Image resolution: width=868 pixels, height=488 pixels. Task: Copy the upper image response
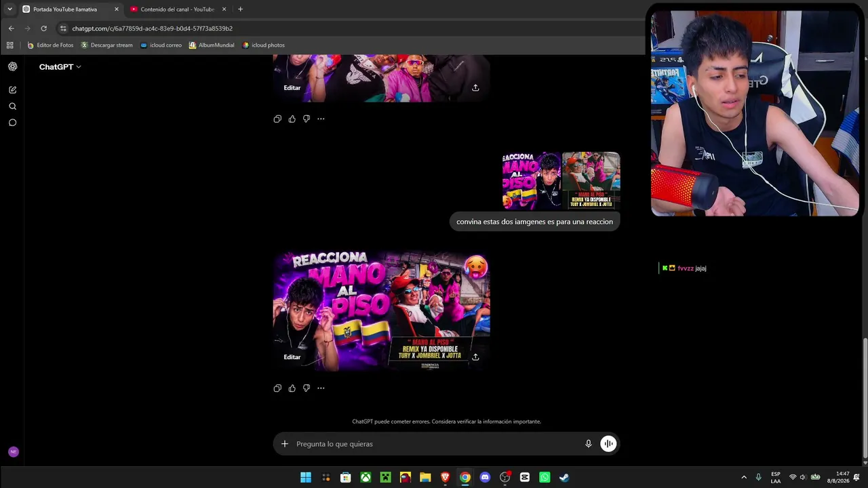pos(277,119)
